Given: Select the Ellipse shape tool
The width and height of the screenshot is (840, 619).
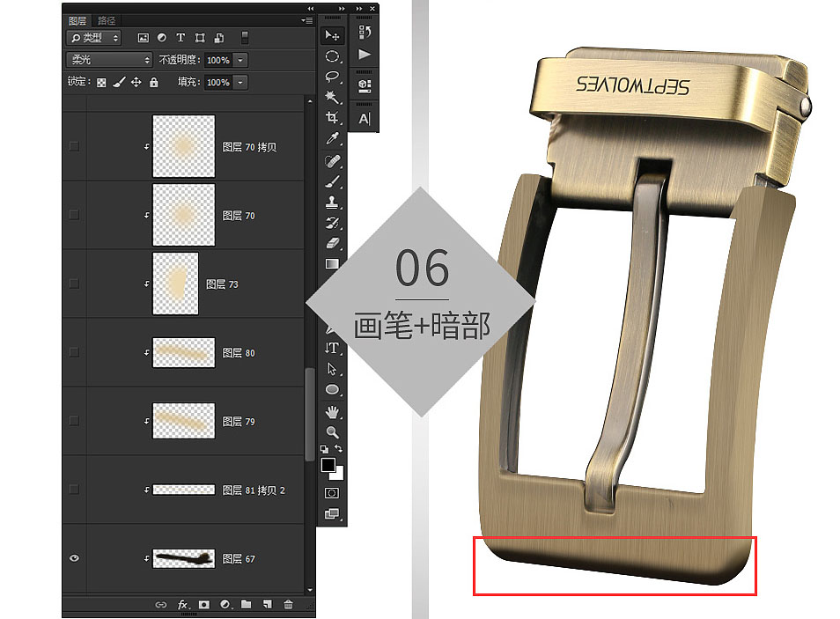Looking at the screenshot, I should click(332, 389).
